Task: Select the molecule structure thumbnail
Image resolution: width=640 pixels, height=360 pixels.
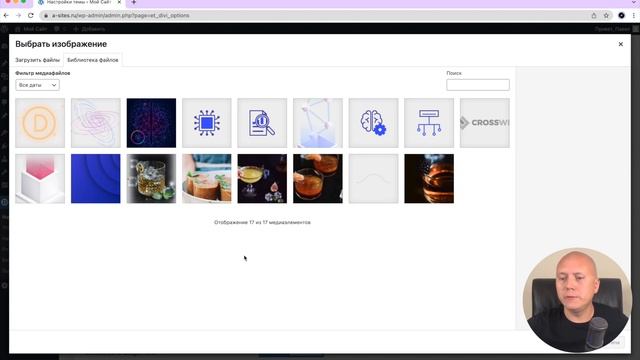Action: point(318,123)
